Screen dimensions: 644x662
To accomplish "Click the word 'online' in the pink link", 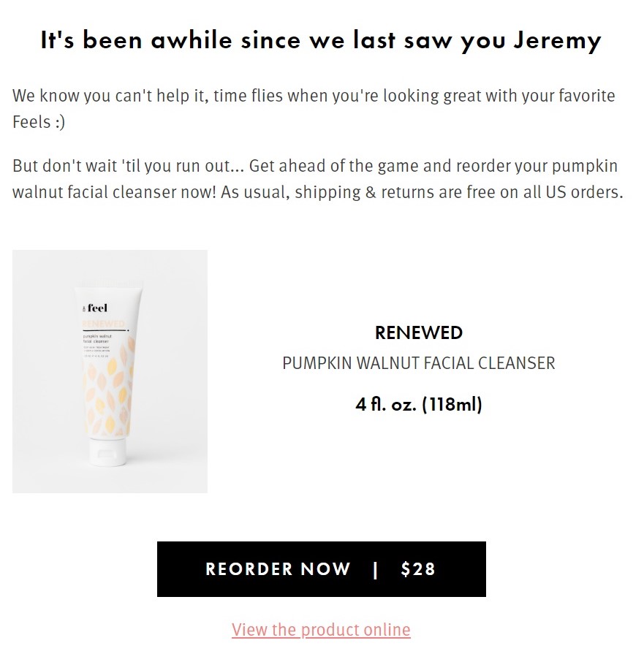I will pyautogui.click(x=387, y=630).
